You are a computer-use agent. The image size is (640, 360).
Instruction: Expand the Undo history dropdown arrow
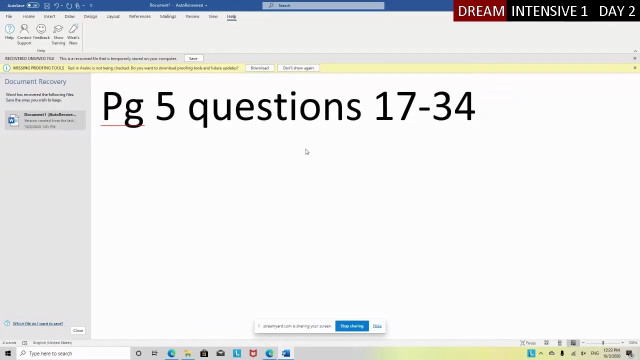[x=62, y=6]
